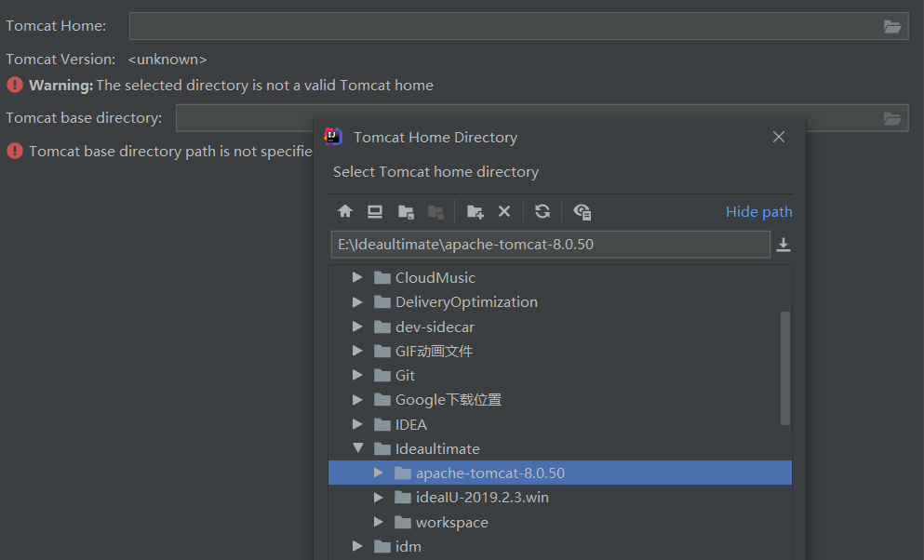
Task: Expand the apache-tomcat-8.0.50 folder
Action: pos(379,473)
